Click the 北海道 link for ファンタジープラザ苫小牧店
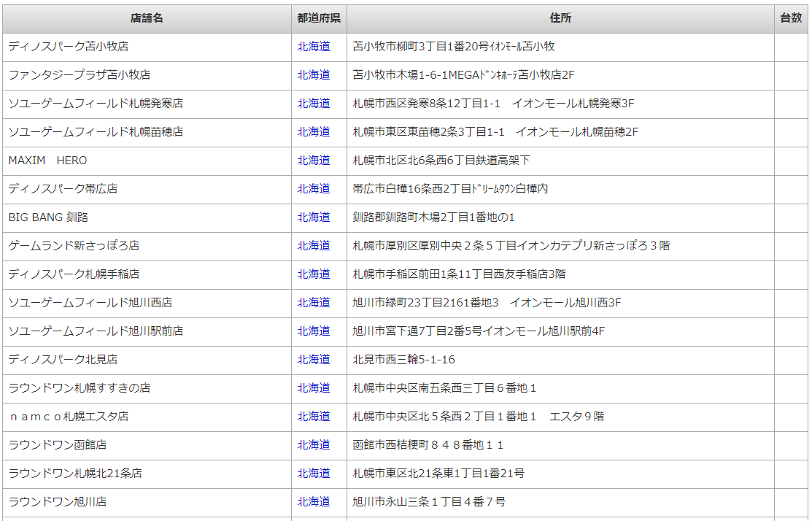Image resolution: width=812 pixels, height=521 pixels. (x=313, y=75)
